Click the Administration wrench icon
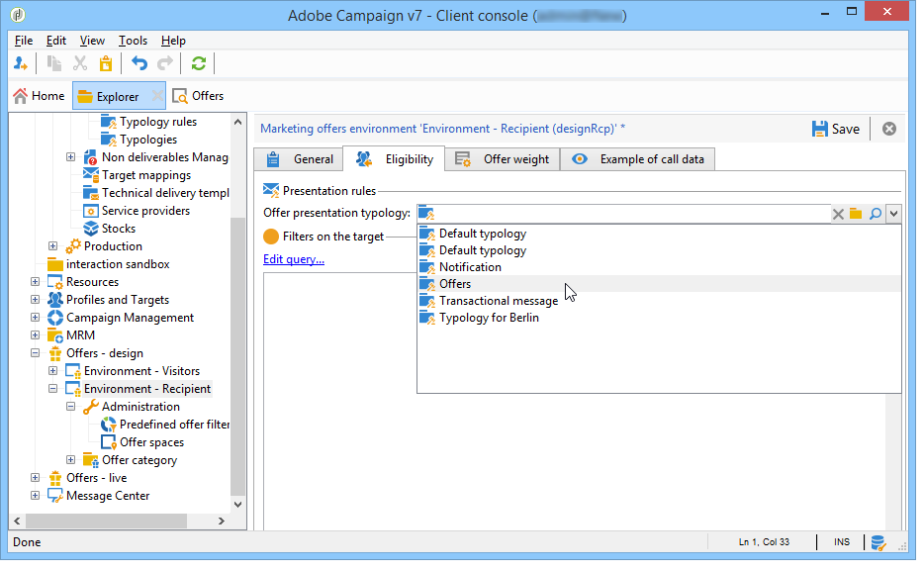Screen dimensions: 924x571 click(x=91, y=407)
